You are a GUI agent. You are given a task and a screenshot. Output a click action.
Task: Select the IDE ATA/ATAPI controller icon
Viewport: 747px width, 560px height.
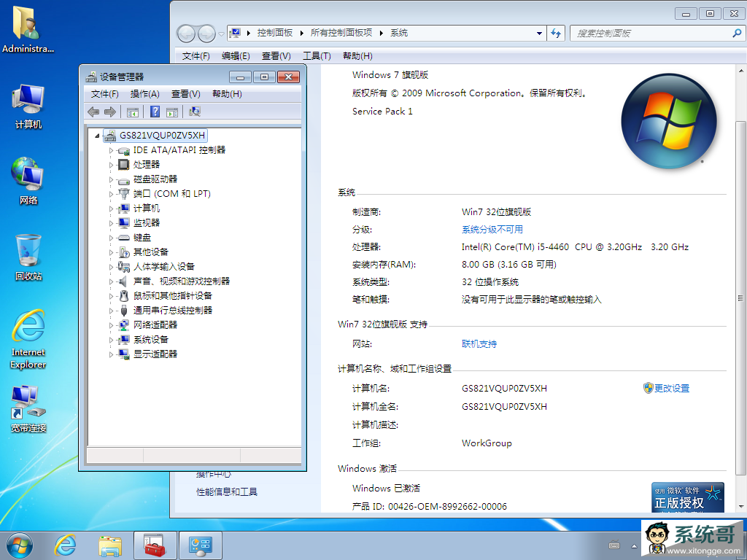pos(124,150)
